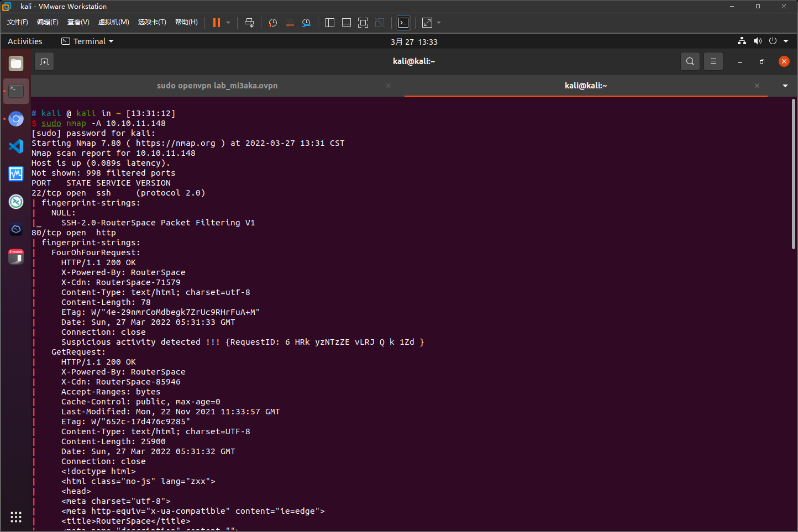Click the revert to snapshot toolbar icon
The image size is (798, 532).
tap(290, 23)
